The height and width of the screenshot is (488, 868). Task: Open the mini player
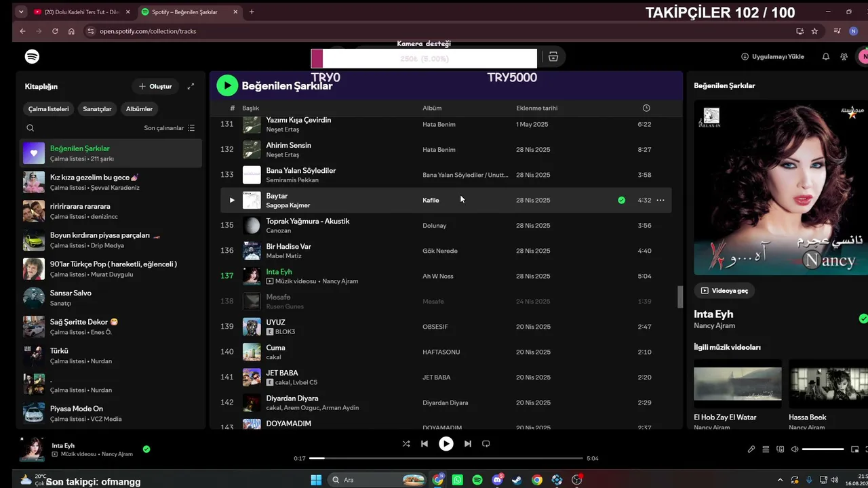click(x=854, y=449)
